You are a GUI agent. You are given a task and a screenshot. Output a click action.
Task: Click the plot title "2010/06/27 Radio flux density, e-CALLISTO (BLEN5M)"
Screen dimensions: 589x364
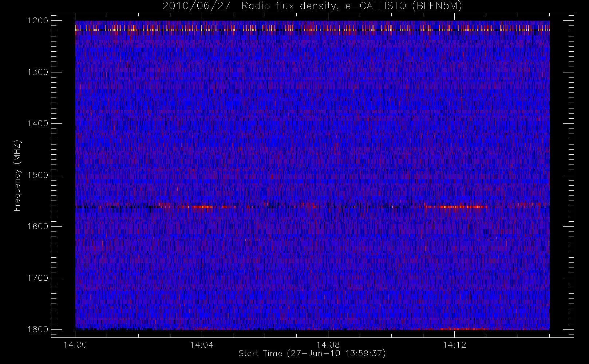pos(312,7)
